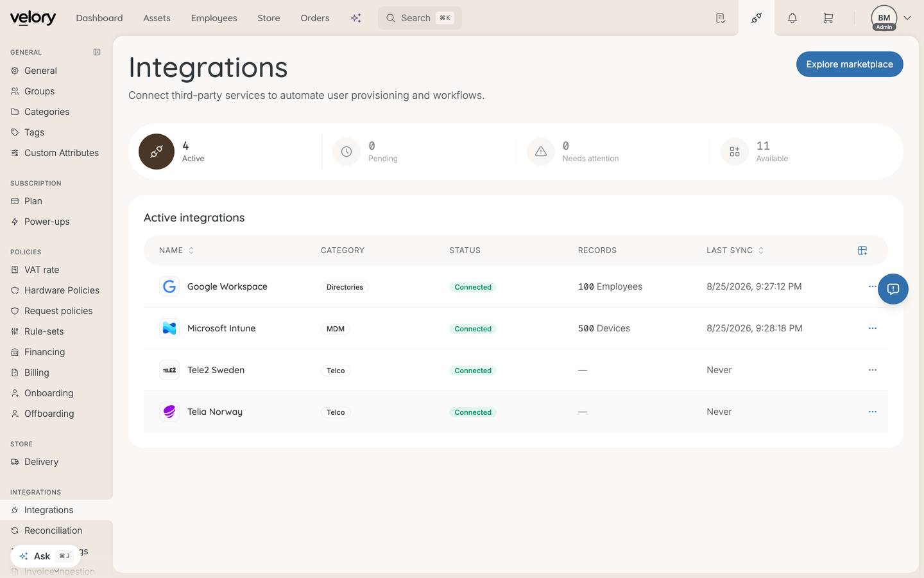
Task: Sort the table by Last Sync
Action: pyautogui.click(x=735, y=250)
